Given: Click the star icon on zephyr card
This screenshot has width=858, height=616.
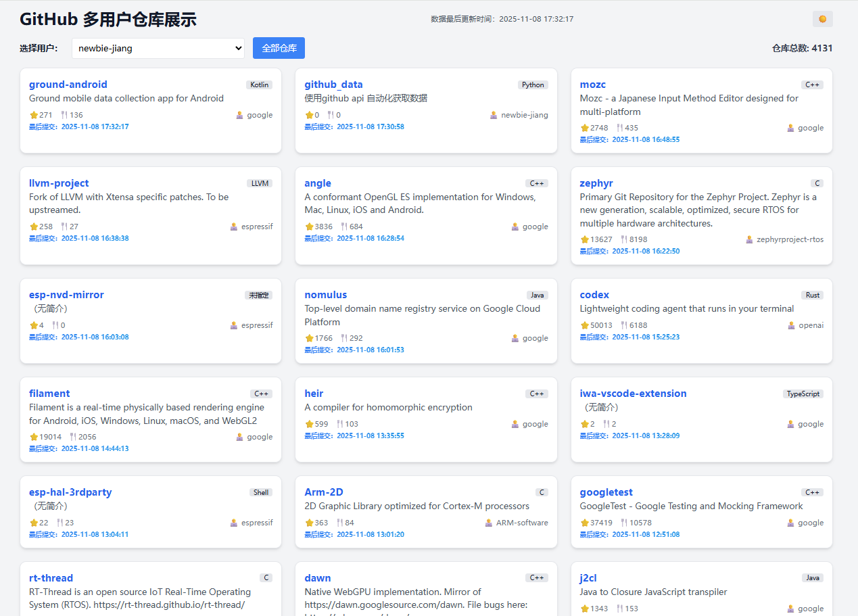Looking at the screenshot, I should click(x=585, y=239).
